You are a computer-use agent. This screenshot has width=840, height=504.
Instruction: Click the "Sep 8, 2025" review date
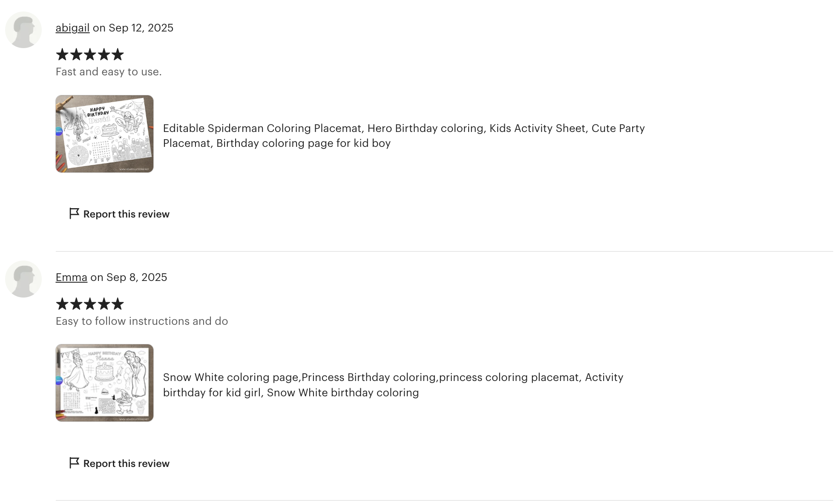pyautogui.click(x=137, y=278)
